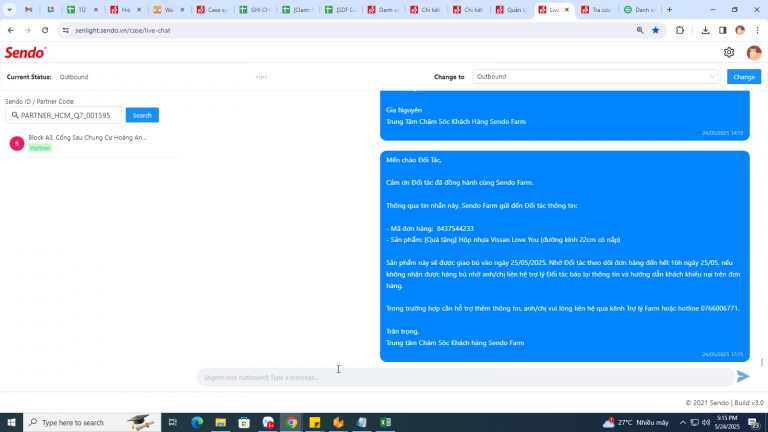Show hidden system tray icons

(683, 422)
